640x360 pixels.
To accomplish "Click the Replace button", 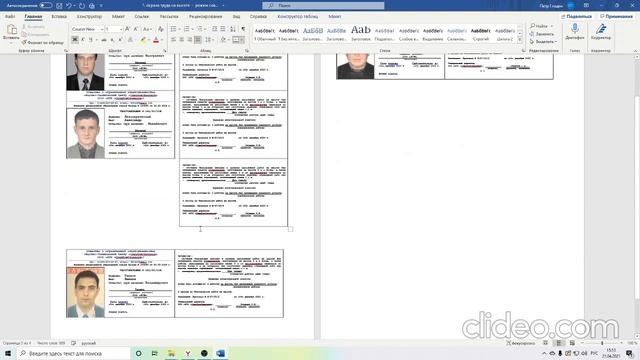I will point(542,34).
